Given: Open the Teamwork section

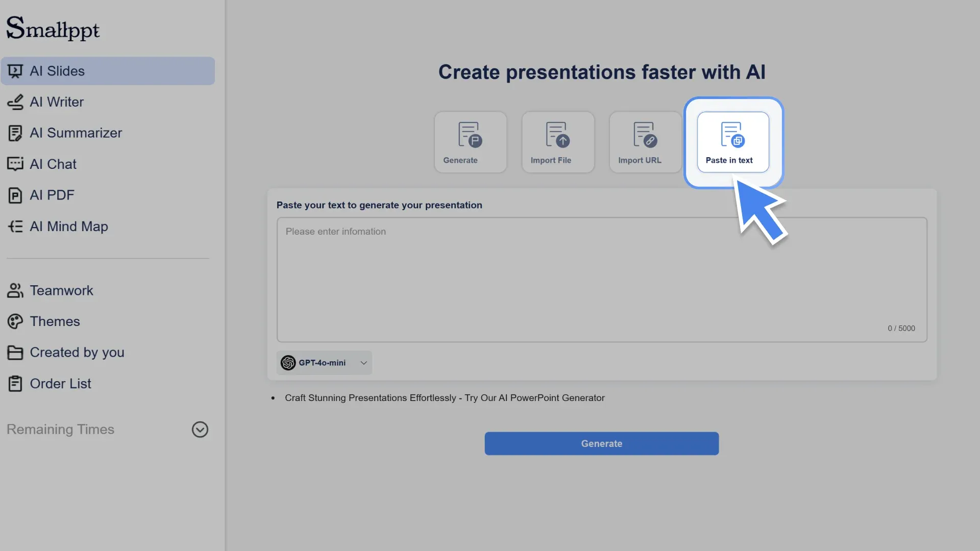Looking at the screenshot, I should (62, 290).
